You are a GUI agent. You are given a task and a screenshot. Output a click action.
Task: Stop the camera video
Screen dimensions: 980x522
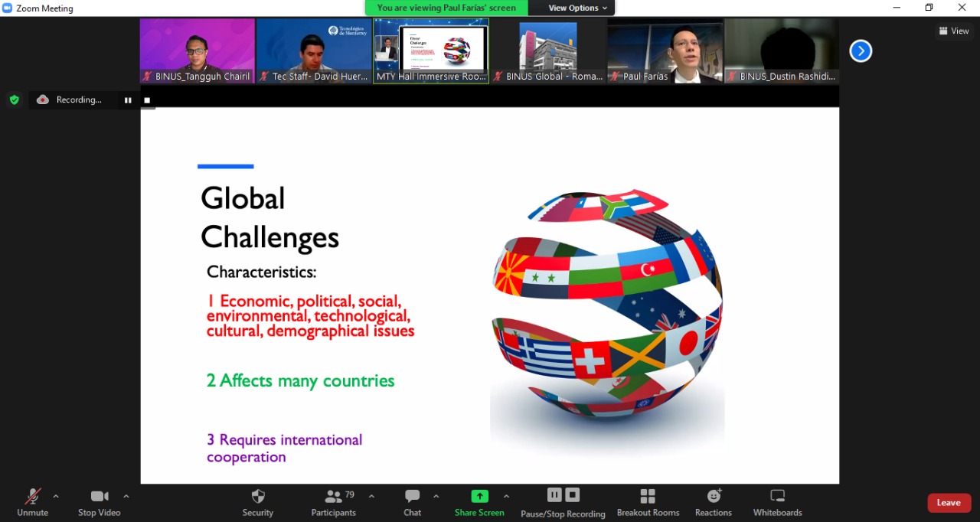pyautogui.click(x=100, y=502)
